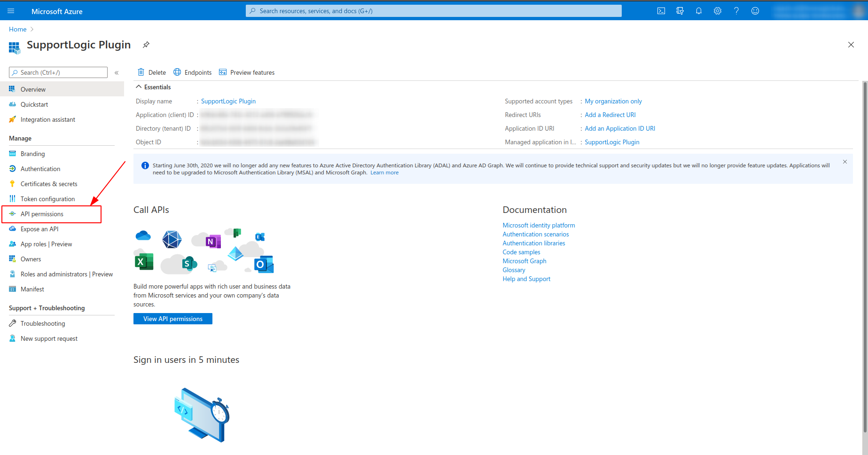The height and width of the screenshot is (455, 868).
Task: Close the SupportLogic Plugin blade
Action: (851, 45)
